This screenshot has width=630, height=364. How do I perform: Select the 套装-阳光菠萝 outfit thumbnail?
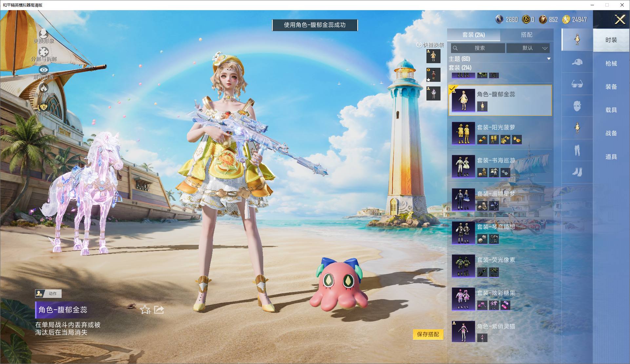click(x=463, y=133)
